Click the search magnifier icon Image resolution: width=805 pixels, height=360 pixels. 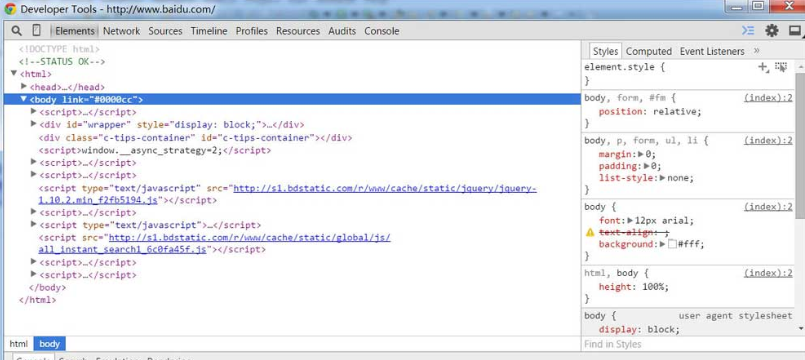click(16, 31)
